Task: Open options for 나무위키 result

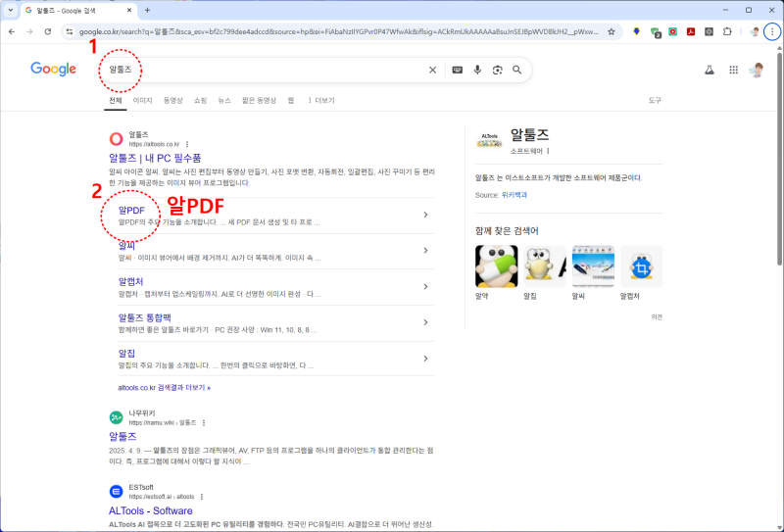Action: [204, 423]
